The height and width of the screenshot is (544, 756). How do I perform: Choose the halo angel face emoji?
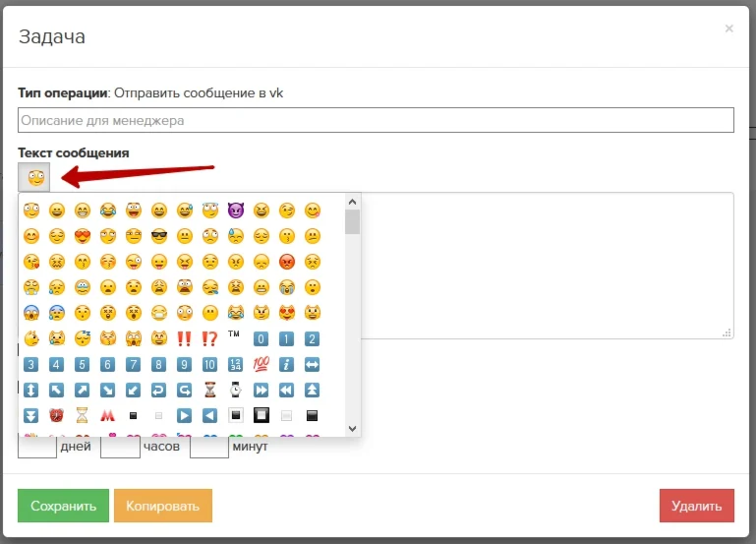tap(210, 211)
